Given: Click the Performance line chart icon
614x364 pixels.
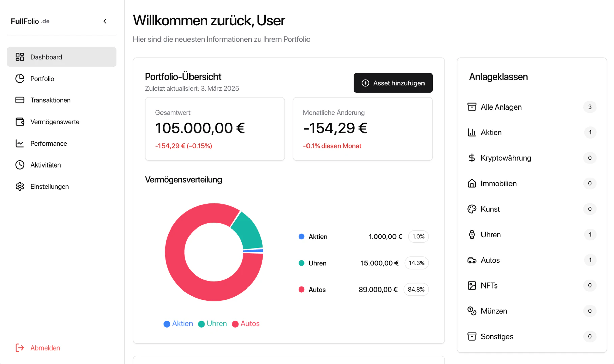Looking at the screenshot, I should (20, 143).
